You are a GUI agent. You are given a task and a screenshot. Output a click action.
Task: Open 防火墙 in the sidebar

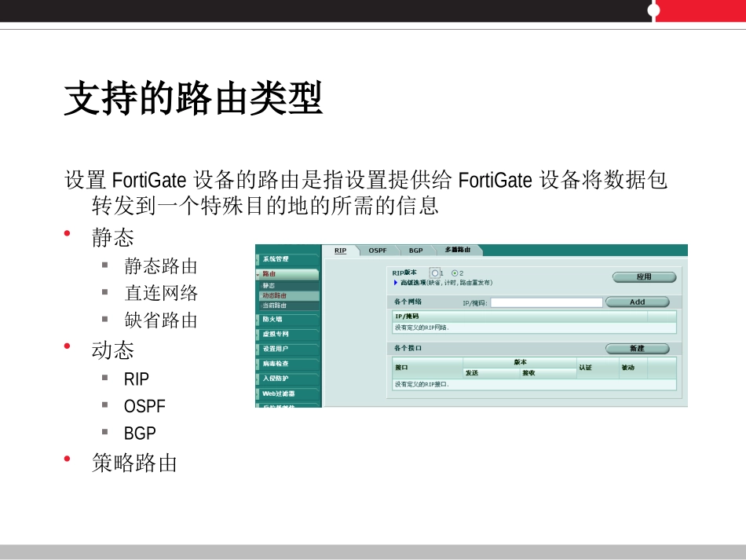click(287, 319)
